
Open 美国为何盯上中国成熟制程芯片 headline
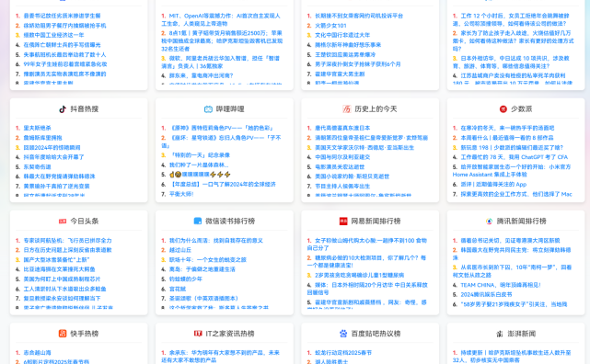tap(62, 279)
